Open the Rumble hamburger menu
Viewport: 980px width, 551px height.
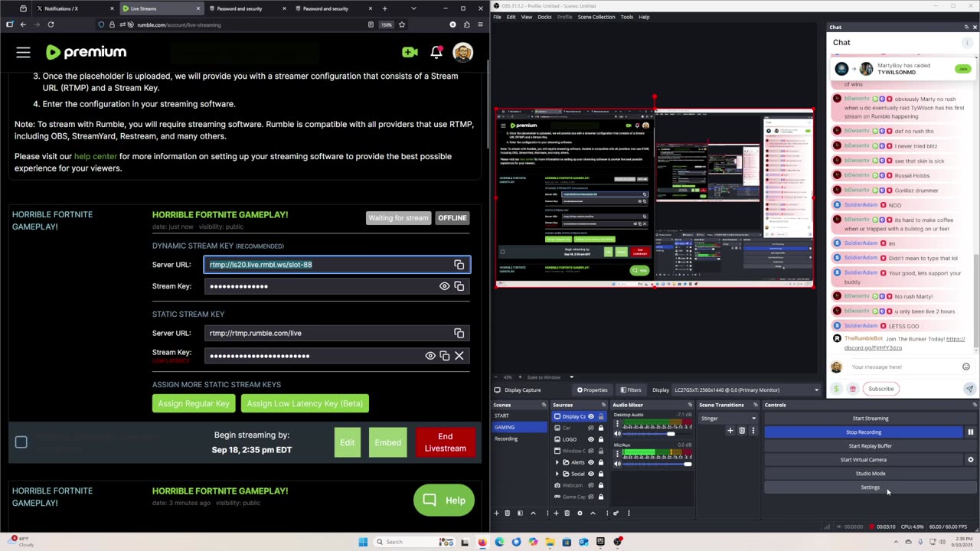(23, 52)
